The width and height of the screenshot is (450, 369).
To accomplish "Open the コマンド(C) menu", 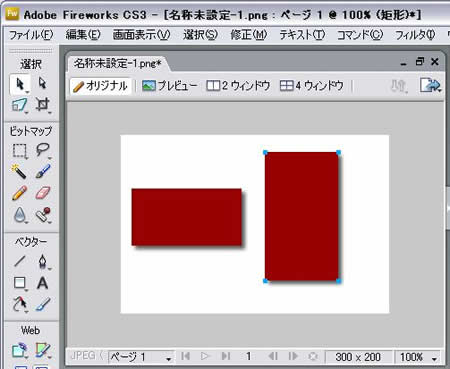I will 360,35.
